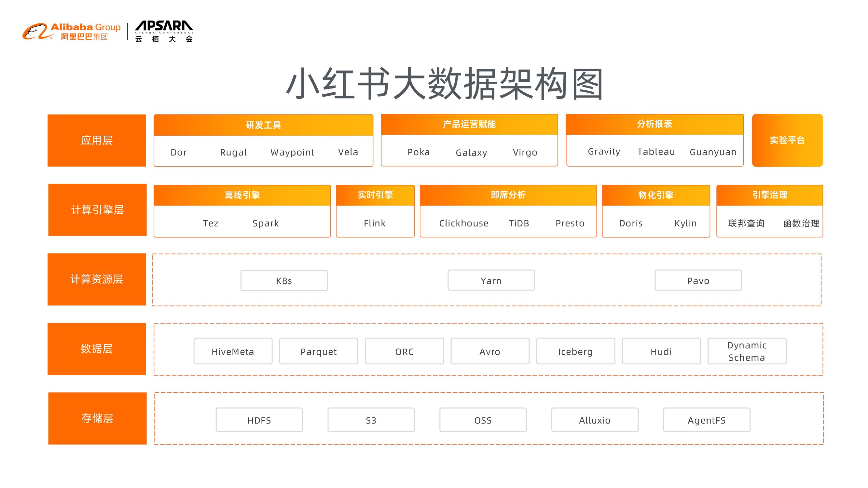Select the 研发工具 header tab
Screen dimensions: 868x488
pos(263,125)
